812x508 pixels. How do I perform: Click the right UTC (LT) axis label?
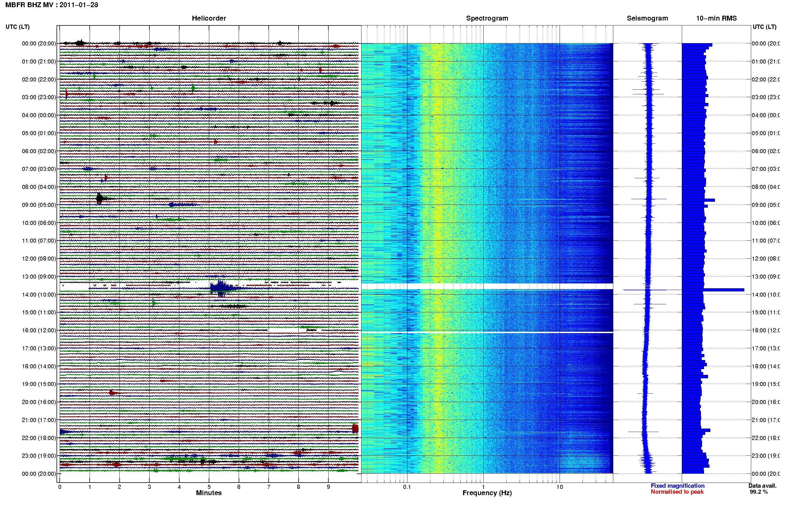pyautogui.click(x=764, y=27)
